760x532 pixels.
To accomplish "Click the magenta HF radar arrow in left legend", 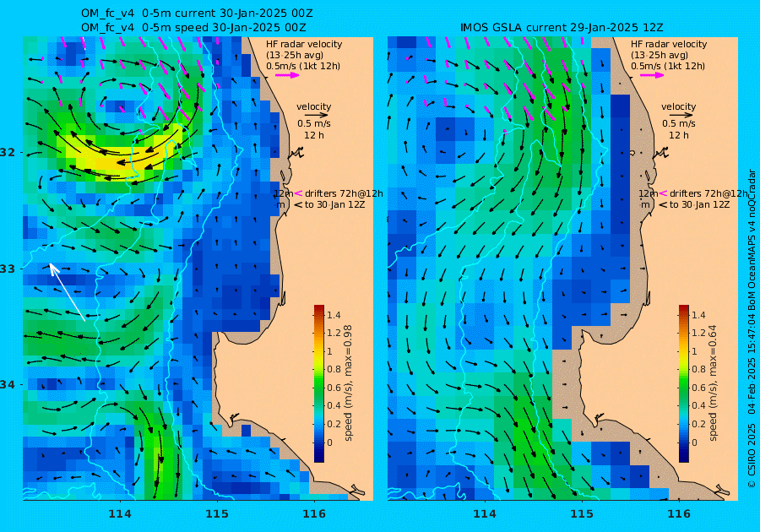I will point(287,75).
